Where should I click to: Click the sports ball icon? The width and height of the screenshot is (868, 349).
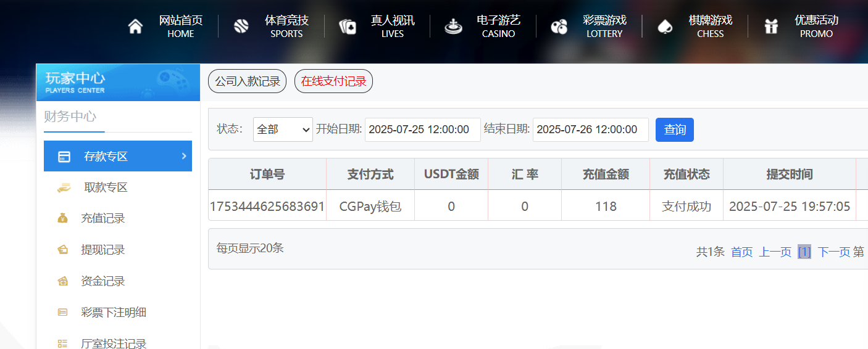[x=241, y=27]
